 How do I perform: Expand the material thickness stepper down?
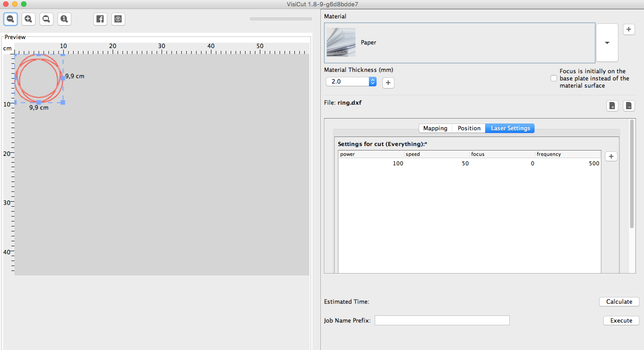point(373,84)
